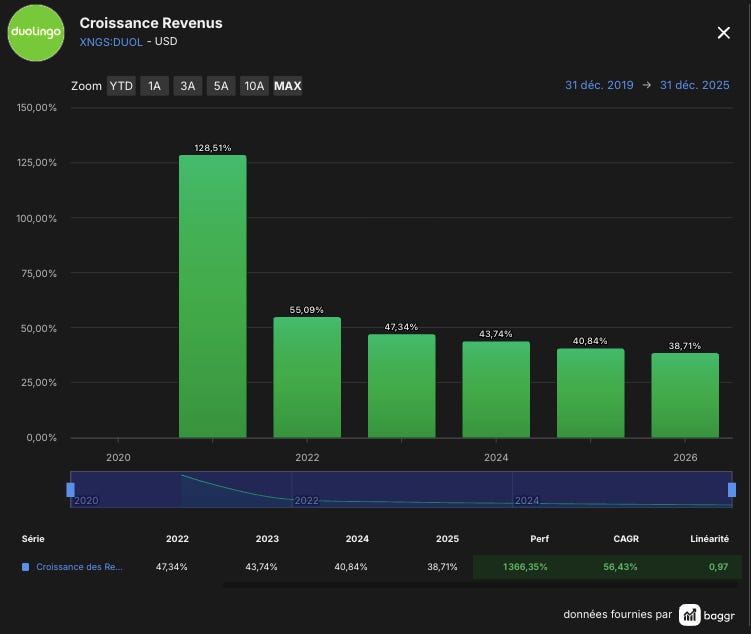Set zoom to 3A
The height and width of the screenshot is (634, 751).
point(188,86)
